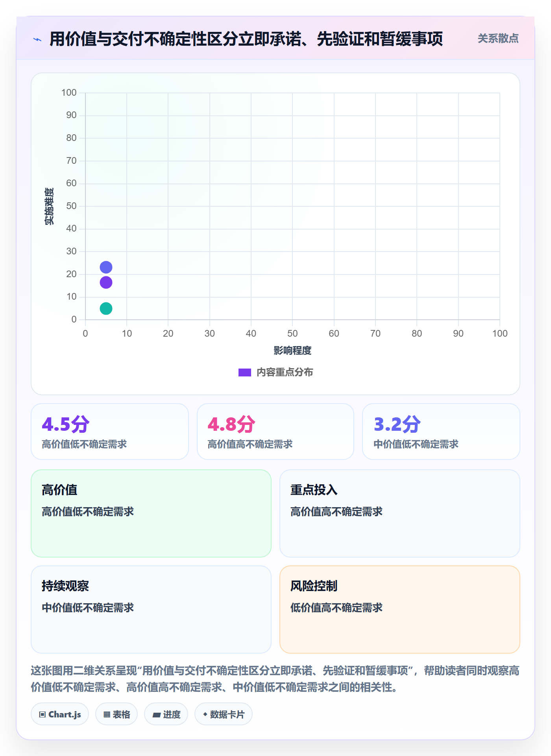The width and height of the screenshot is (551, 756).
Task: Open the 持续观察 quadrant card heading
Action: 65,586
